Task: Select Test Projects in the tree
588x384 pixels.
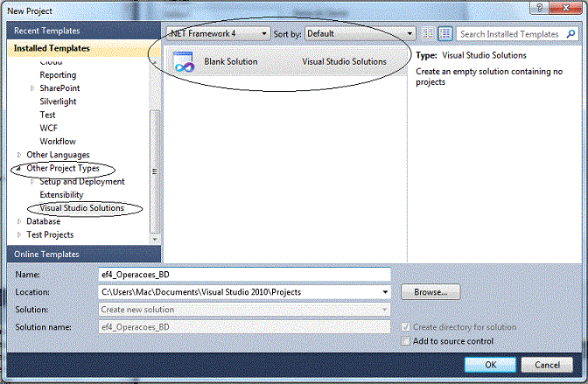Action: click(x=50, y=234)
